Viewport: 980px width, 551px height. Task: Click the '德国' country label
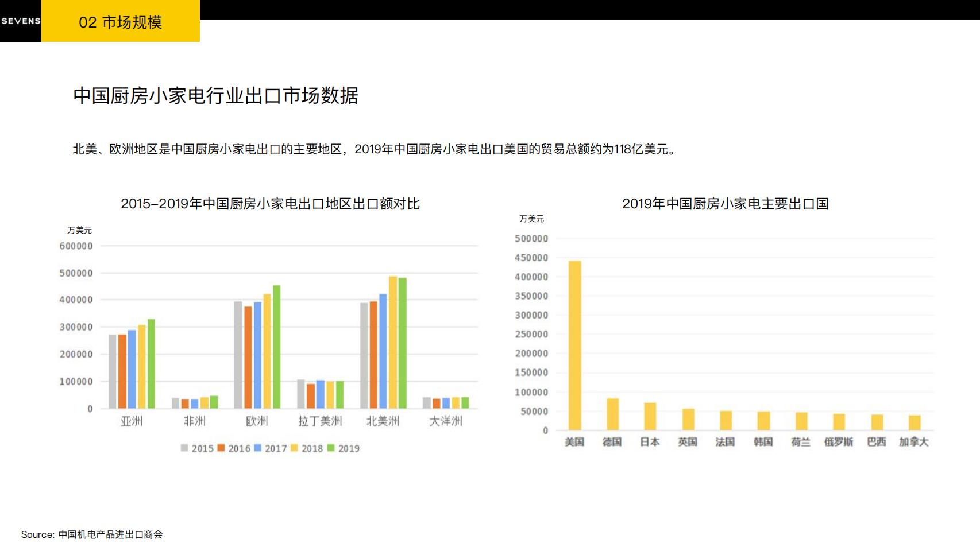[x=612, y=442]
